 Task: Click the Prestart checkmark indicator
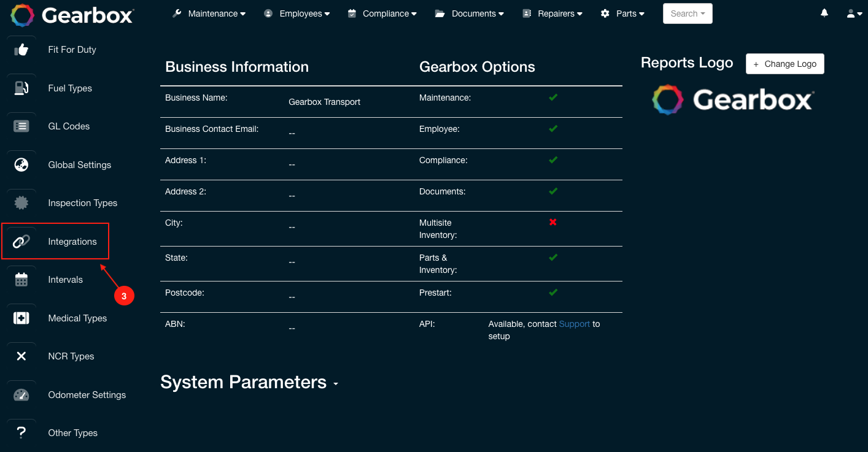pos(552,292)
